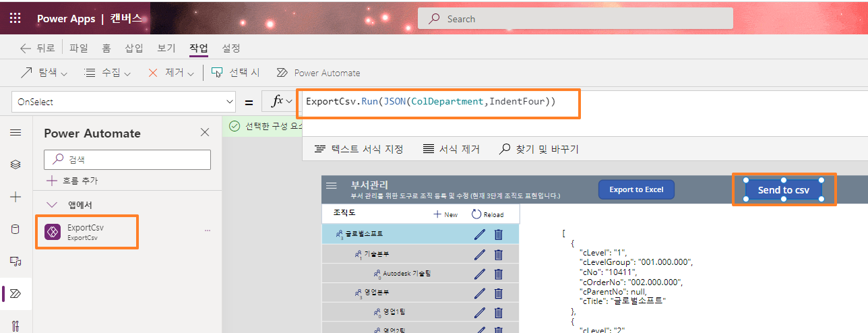Image resolution: width=868 pixels, height=333 pixels.
Task: Select the Autodesk 기술팀 row
Action: tap(421, 274)
